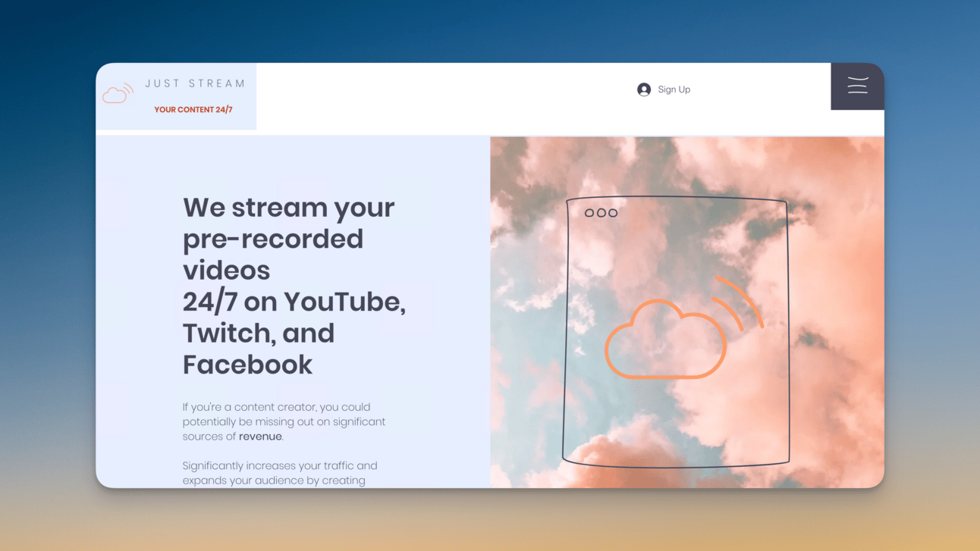The height and width of the screenshot is (551, 980).
Task: Click the Just Stream cloud logo icon
Action: [118, 93]
